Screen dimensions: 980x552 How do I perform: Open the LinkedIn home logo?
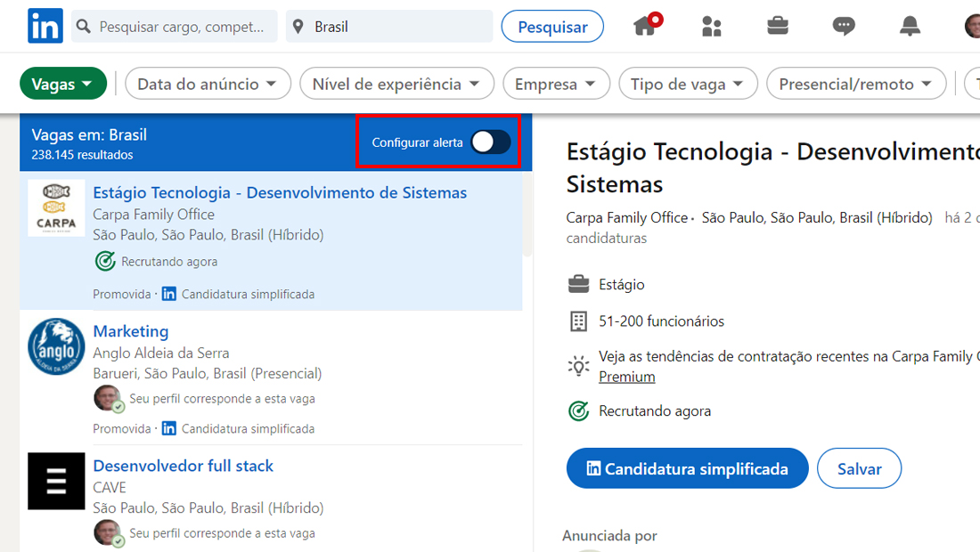pos(45,26)
